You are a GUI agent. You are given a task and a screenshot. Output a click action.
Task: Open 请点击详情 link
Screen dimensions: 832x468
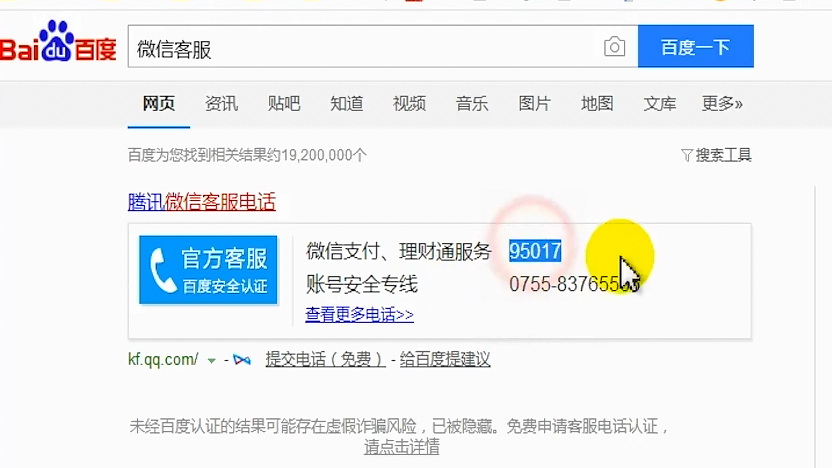[x=402, y=447]
